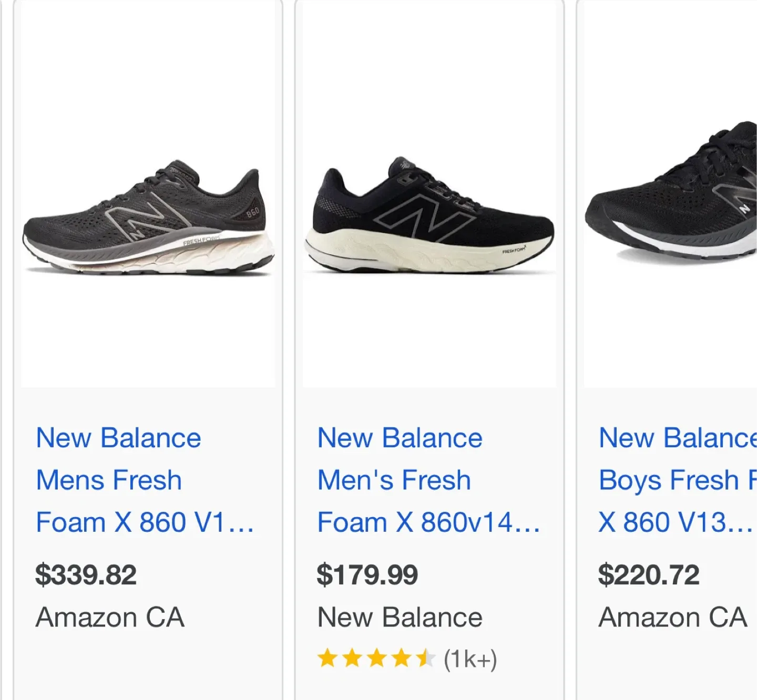Select the New Balance seller label

[x=400, y=617]
